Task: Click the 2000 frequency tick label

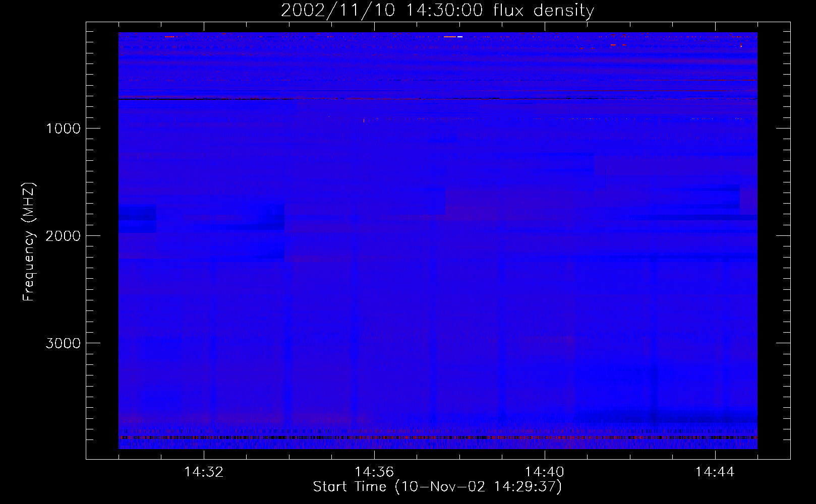Action: 63,236
